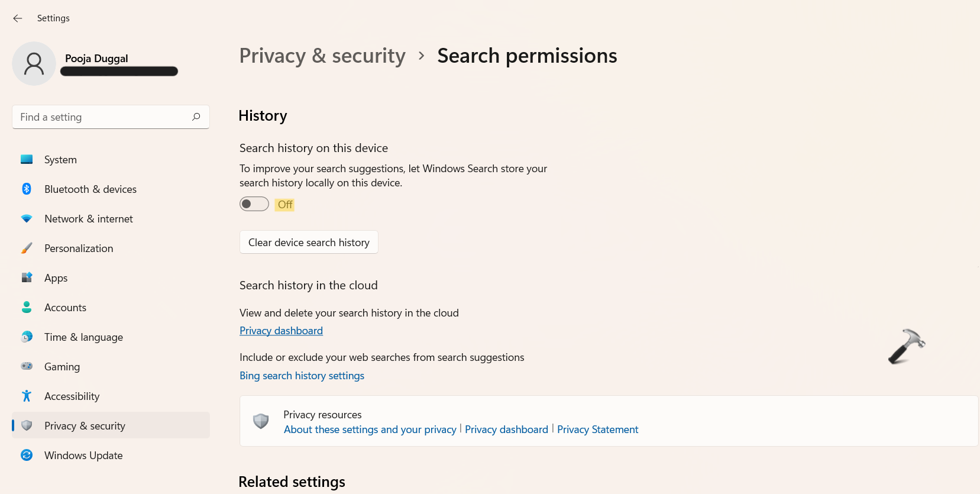Open the System settings section
980x494 pixels.
click(60, 160)
